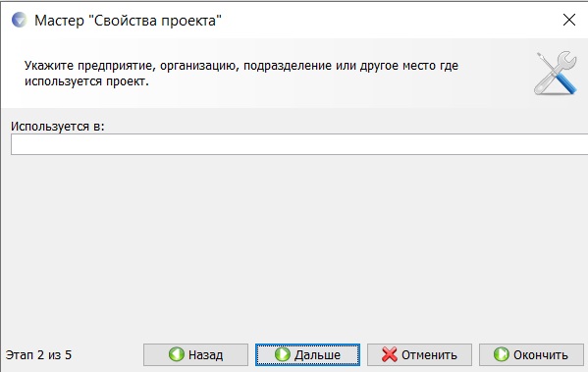Click the используется проект. instruction line
Image resolution: width=588 pixels, height=372 pixels.
click(x=86, y=81)
